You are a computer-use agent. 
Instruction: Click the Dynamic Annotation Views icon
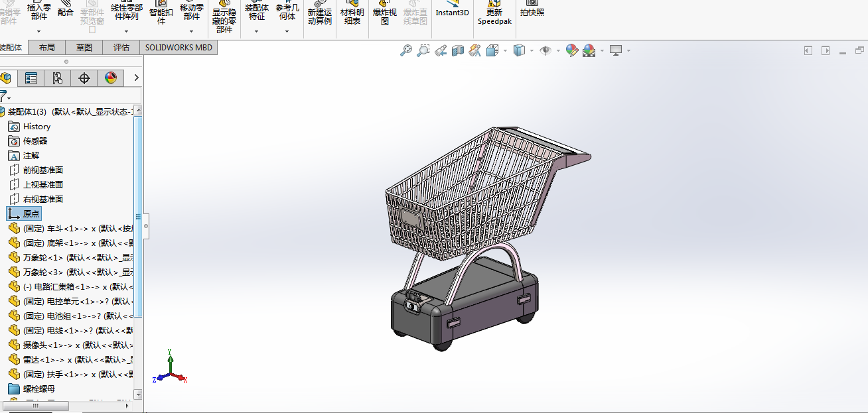(x=475, y=50)
